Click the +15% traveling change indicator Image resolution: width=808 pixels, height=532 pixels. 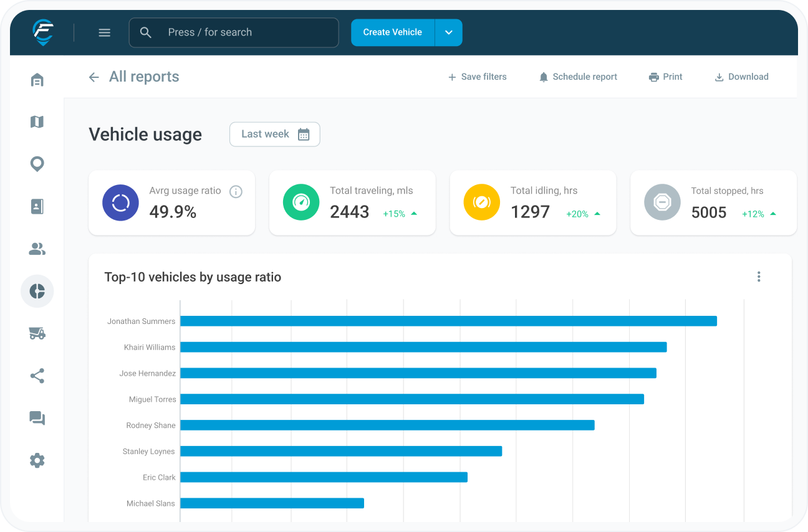(x=400, y=214)
